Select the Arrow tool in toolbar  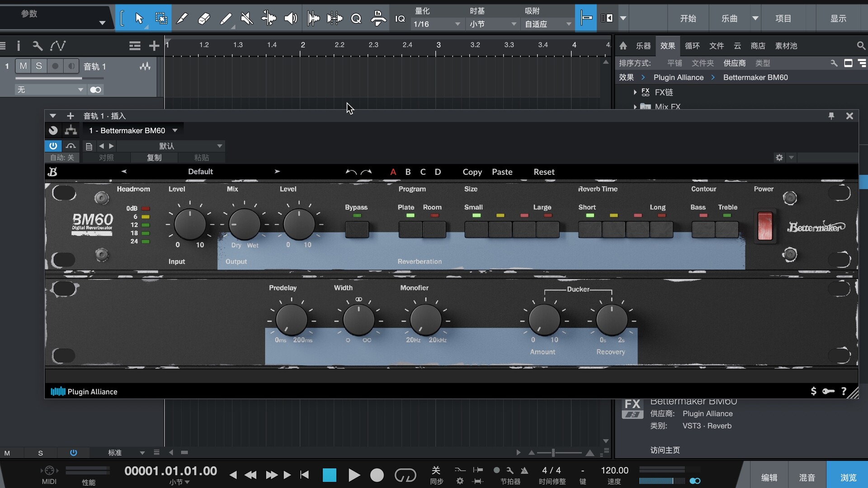[139, 18]
